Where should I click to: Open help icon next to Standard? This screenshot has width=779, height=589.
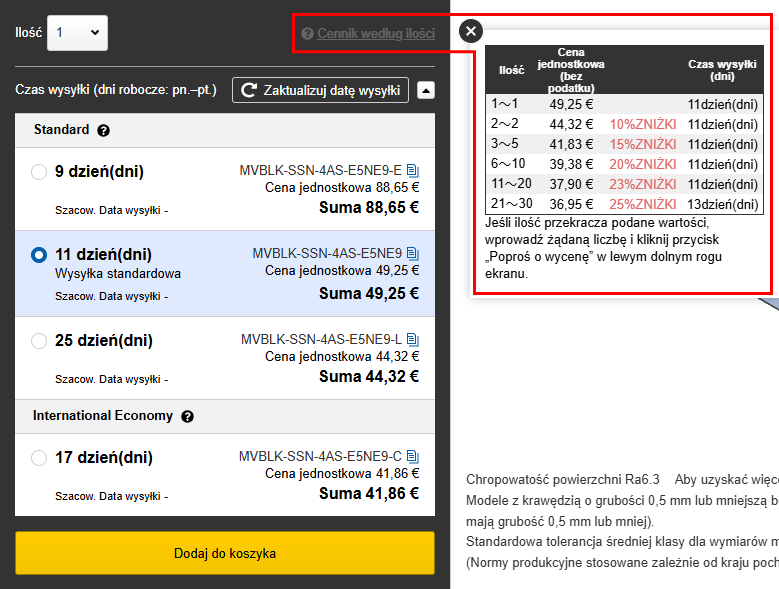[104, 130]
